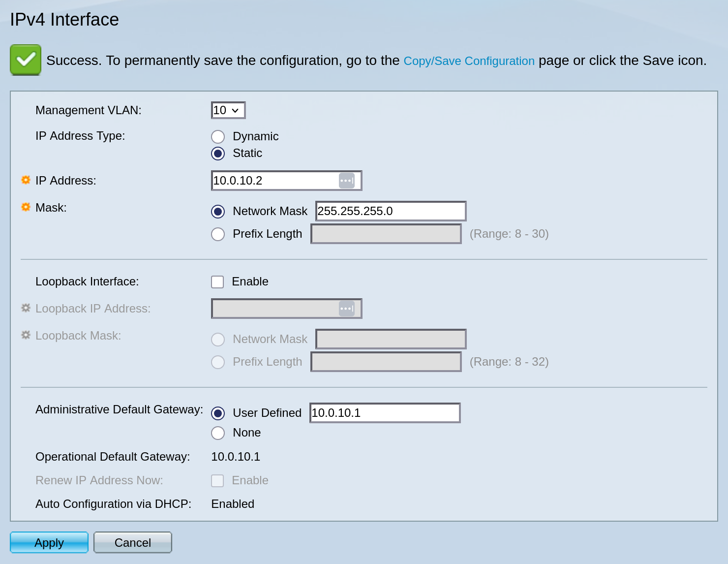The height and width of the screenshot is (564, 728).
Task: Set default gateway to None
Action: coord(218,433)
